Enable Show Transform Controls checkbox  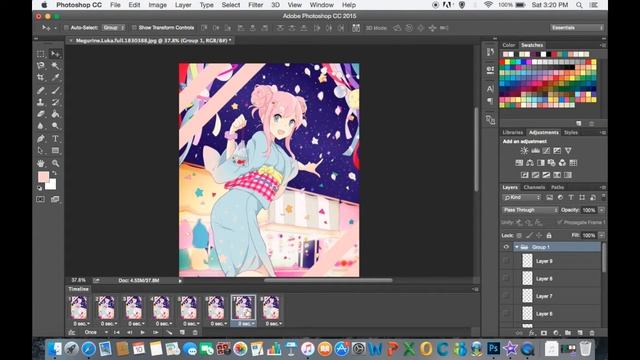click(x=134, y=28)
